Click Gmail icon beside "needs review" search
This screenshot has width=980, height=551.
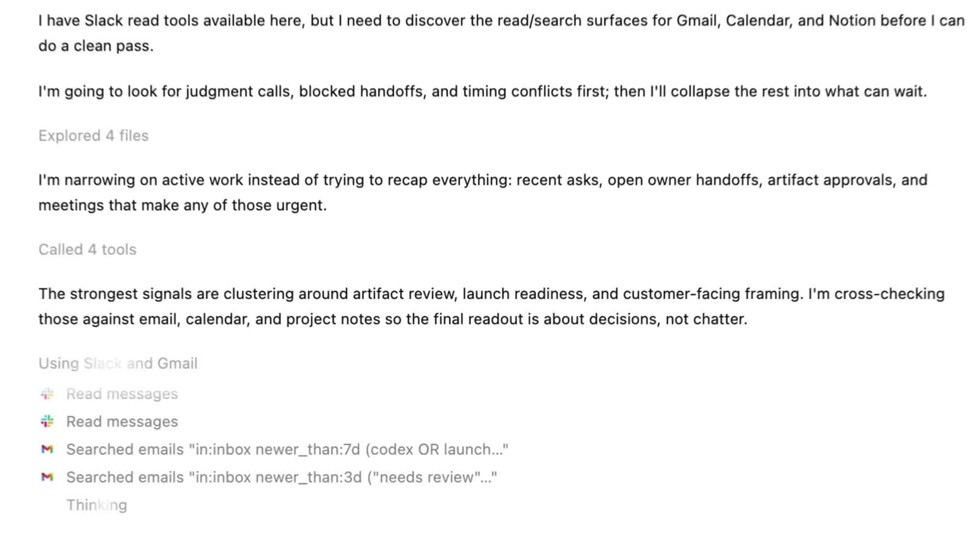pyautogui.click(x=47, y=477)
